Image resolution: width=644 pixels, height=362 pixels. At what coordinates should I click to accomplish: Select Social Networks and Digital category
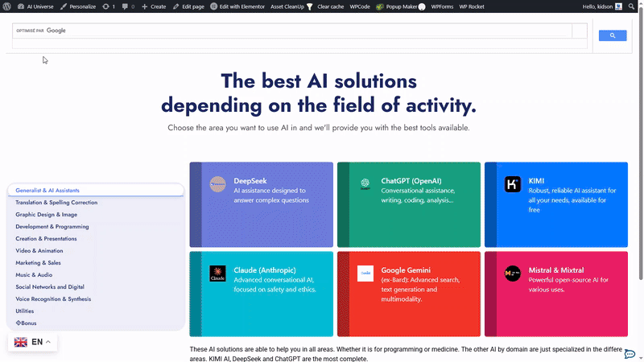tap(50, 287)
